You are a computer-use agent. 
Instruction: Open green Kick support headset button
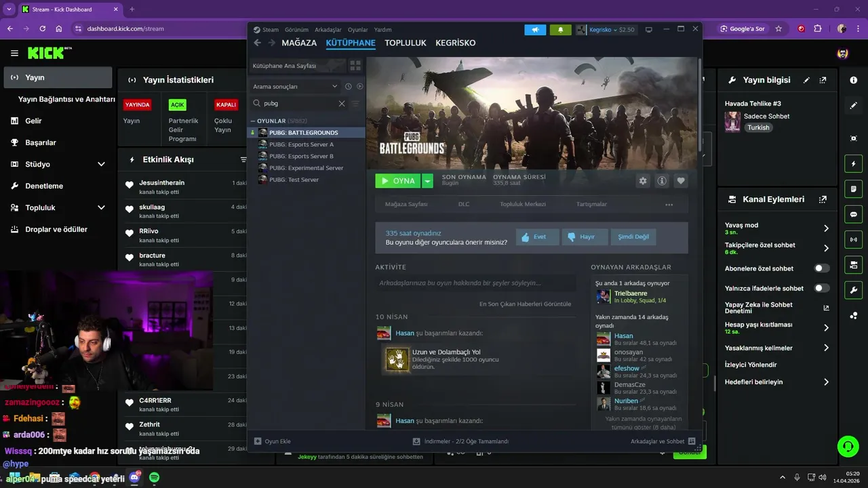848,446
